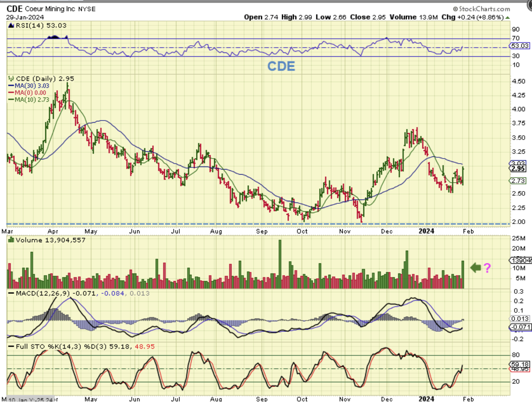Click the Jul label under the price chart
Screen dimensions: 532x402
(x=175, y=231)
